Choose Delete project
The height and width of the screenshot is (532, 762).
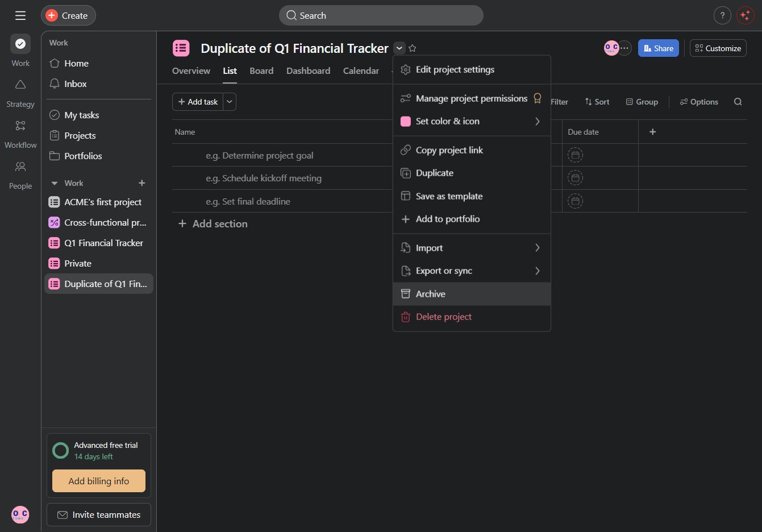pyautogui.click(x=472, y=317)
